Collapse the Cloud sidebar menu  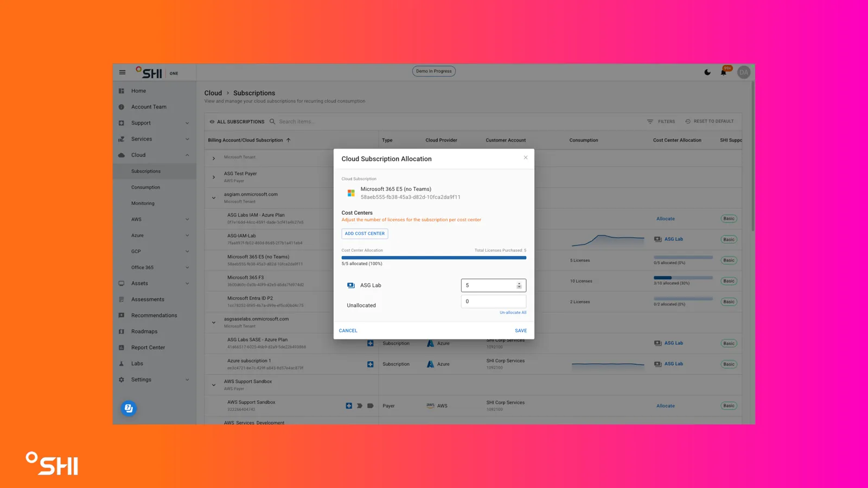pos(187,155)
